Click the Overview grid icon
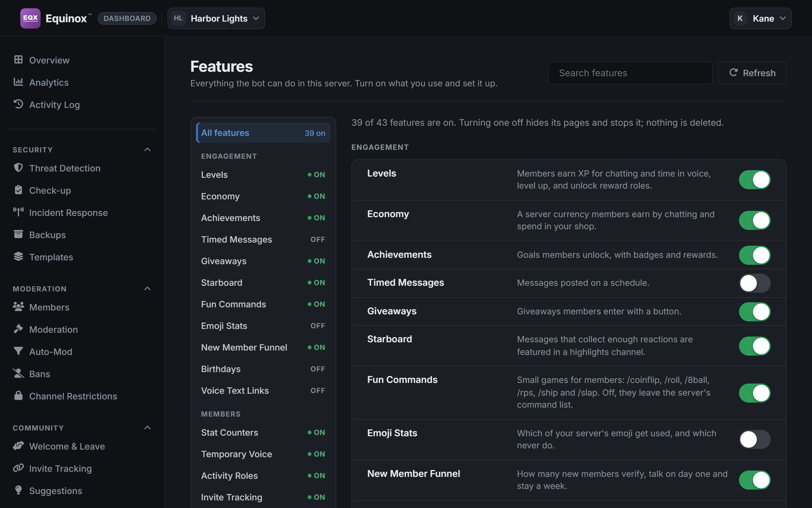The height and width of the screenshot is (508, 812). 18,60
